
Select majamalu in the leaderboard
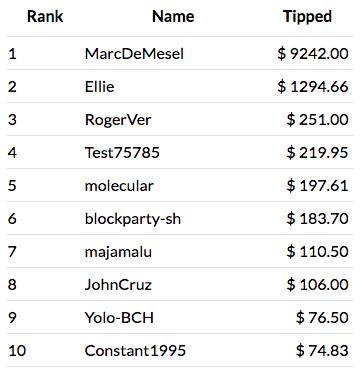pyautogui.click(x=118, y=252)
